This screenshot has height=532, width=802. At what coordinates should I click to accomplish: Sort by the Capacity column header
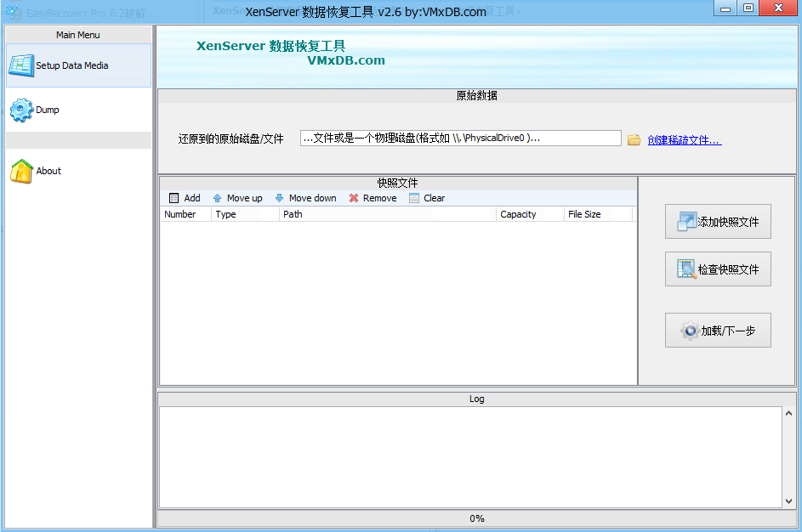(529, 214)
